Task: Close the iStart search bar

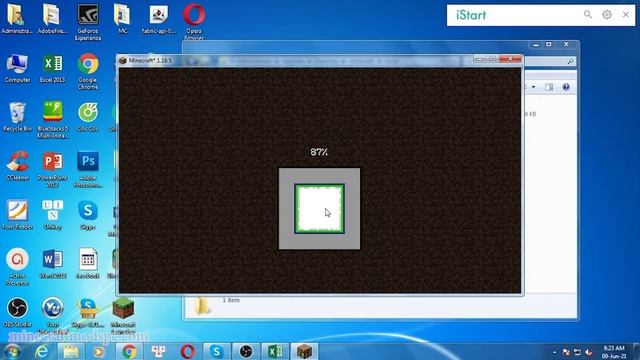Action: (626, 15)
